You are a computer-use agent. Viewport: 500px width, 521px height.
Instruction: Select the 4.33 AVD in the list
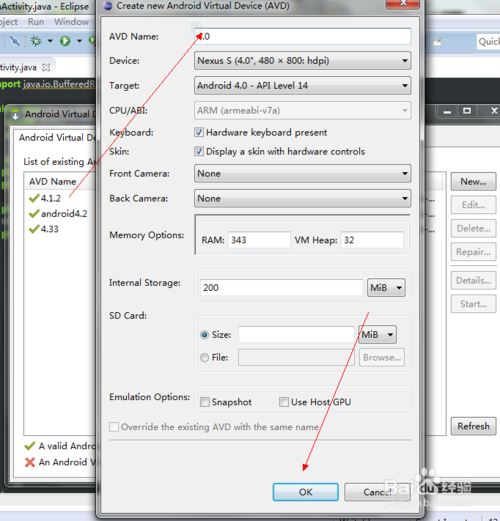(x=49, y=229)
